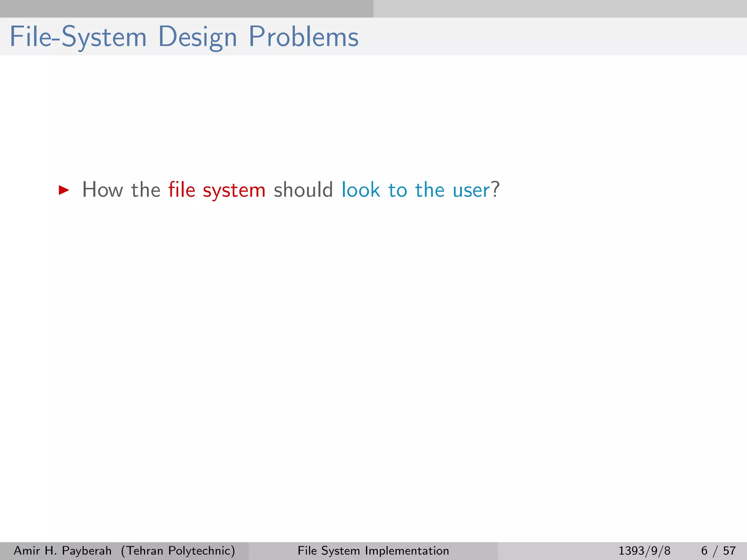Click the red words 'file system'
This screenshot has height=560, width=747.
click(217, 190)
